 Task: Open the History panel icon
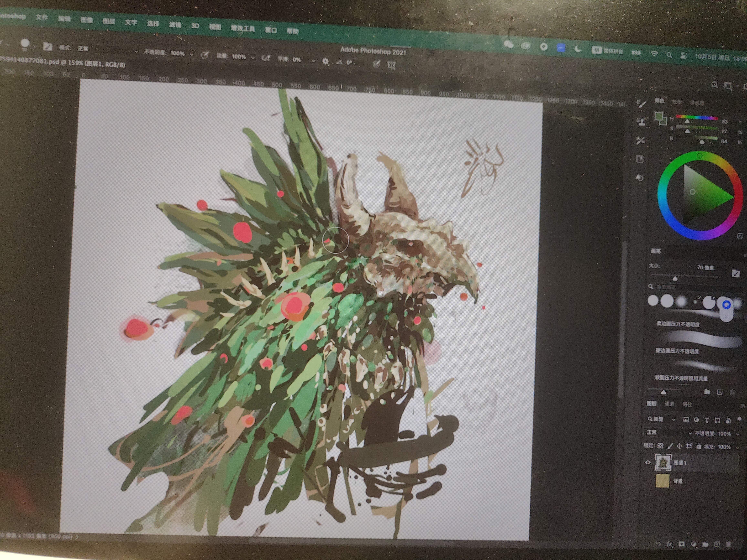click(x=640, y=178)
